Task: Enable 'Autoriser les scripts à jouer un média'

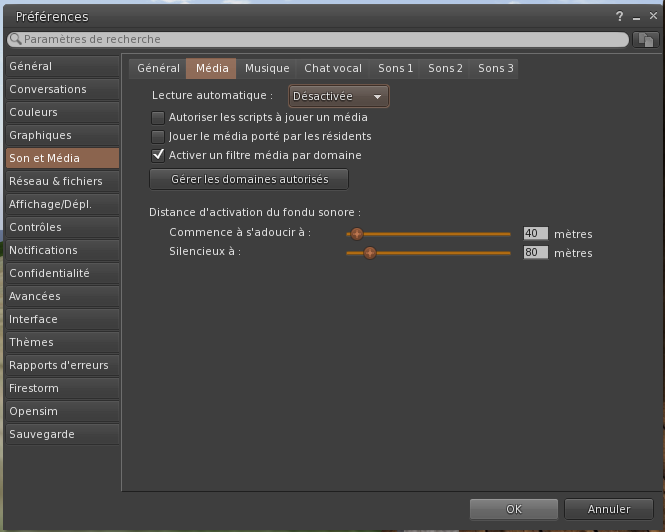Action: coord(157,117)
